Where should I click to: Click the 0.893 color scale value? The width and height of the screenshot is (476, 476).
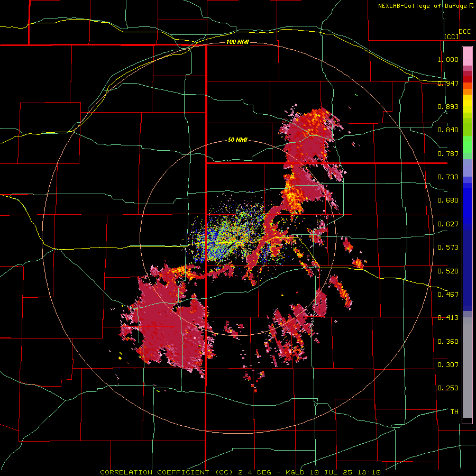(448, 106)
